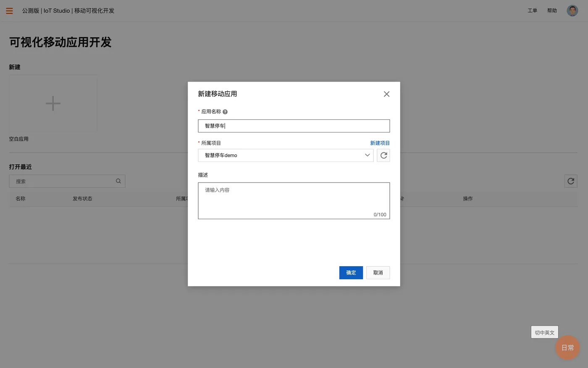Click search magnifier in recent list
The height and width of the screenshot is (368, 588).
pyautogui.click(x=118, y=181)
